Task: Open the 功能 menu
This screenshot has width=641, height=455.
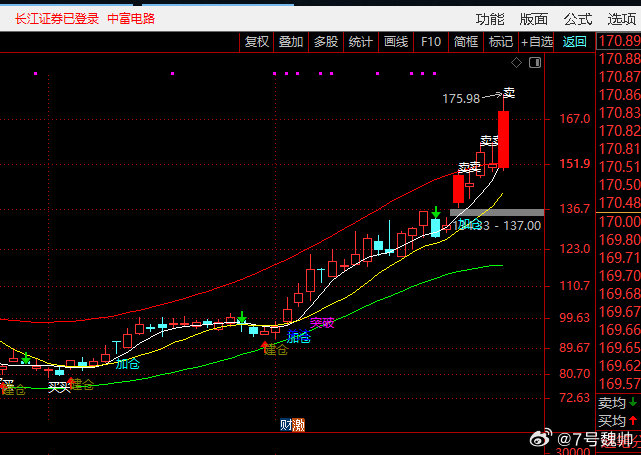Action: (490, 19)
